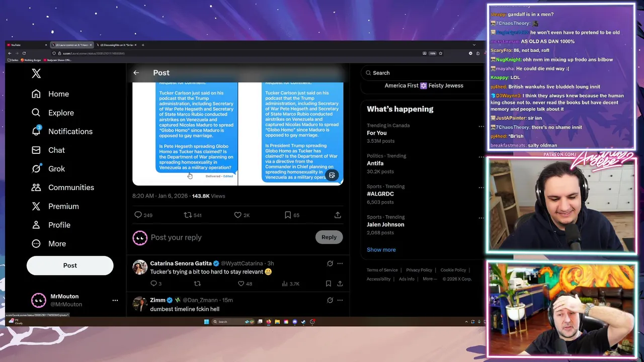This screenshot has height=362, width=644.
Task: Switch to the YouTube browser tab
Action: pyautogui.click(x=28, y=45)
